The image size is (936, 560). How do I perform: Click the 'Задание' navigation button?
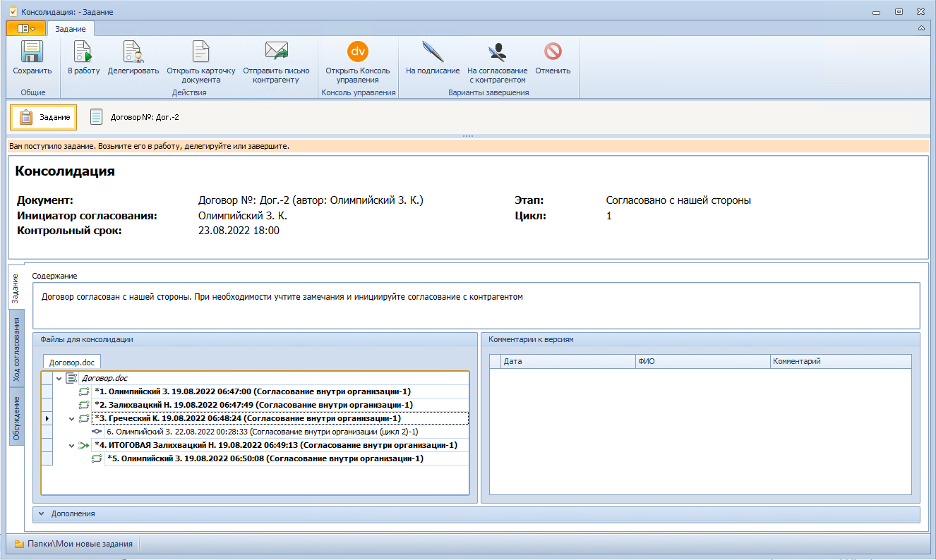coord(44,117)
